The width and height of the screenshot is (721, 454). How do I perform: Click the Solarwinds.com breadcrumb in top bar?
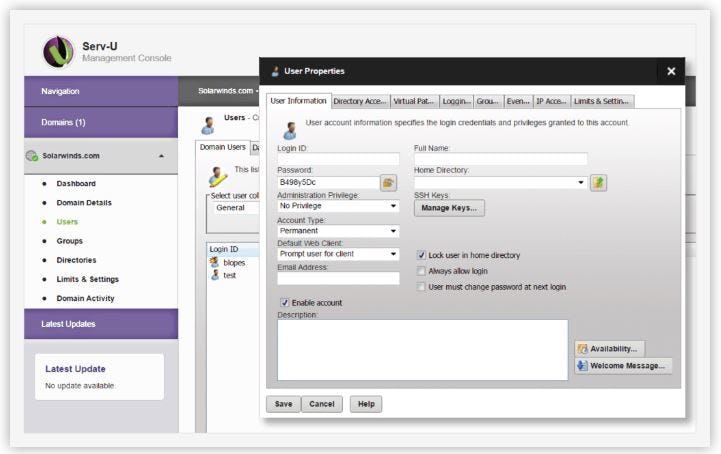[x=225, y=91]
